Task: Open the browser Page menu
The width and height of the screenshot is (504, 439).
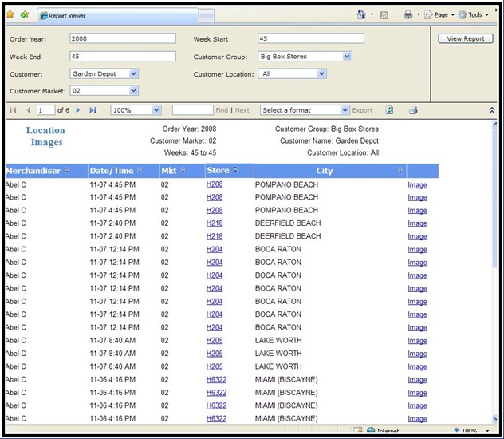Action: [440, 14]
